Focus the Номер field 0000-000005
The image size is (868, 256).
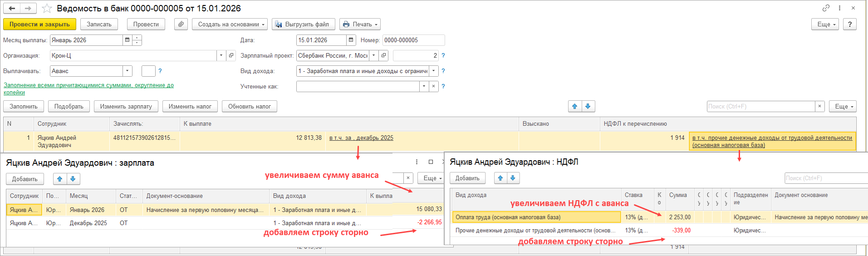413,40
